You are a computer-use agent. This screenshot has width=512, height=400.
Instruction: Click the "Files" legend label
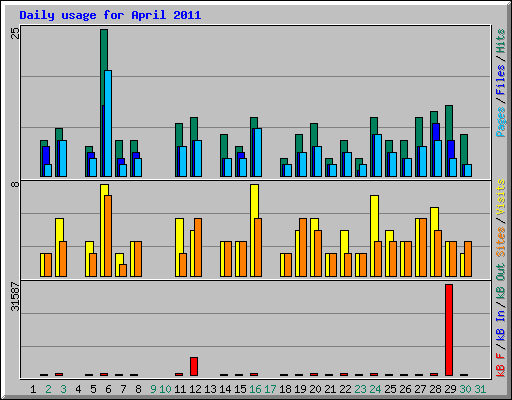click(501, 80)
